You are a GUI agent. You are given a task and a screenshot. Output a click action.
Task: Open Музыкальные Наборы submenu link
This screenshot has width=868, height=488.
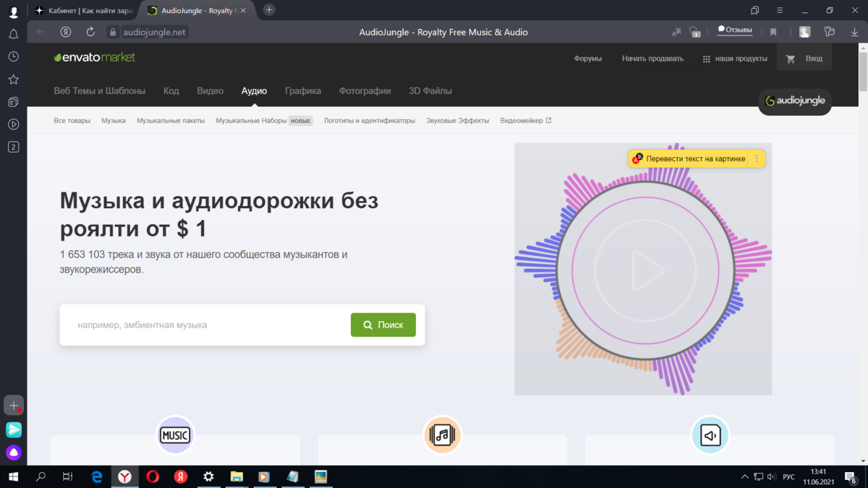(x=252, y=121)
